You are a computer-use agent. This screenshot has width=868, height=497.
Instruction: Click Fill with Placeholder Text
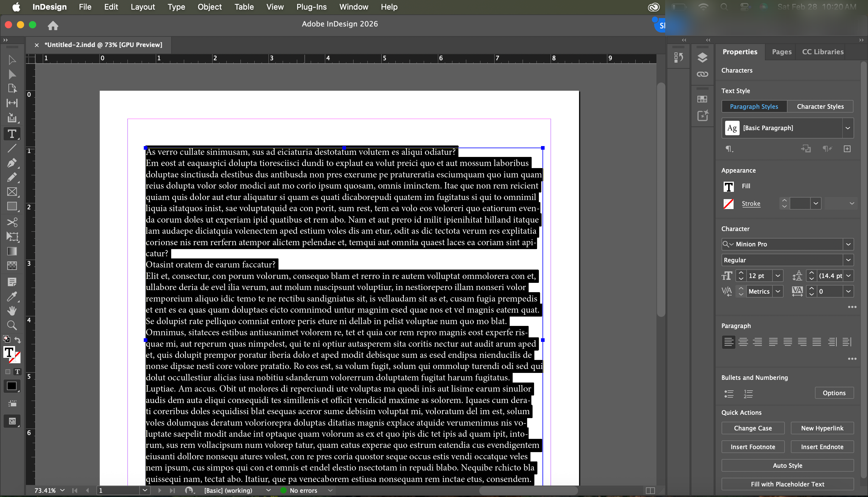(x=787, y=484)
